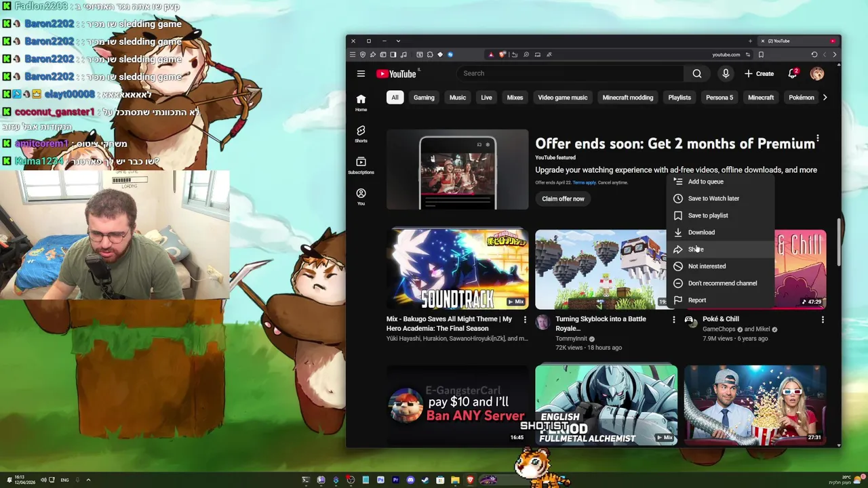
Task: Select Report in the context menu
Action: (x=720, y=300)
